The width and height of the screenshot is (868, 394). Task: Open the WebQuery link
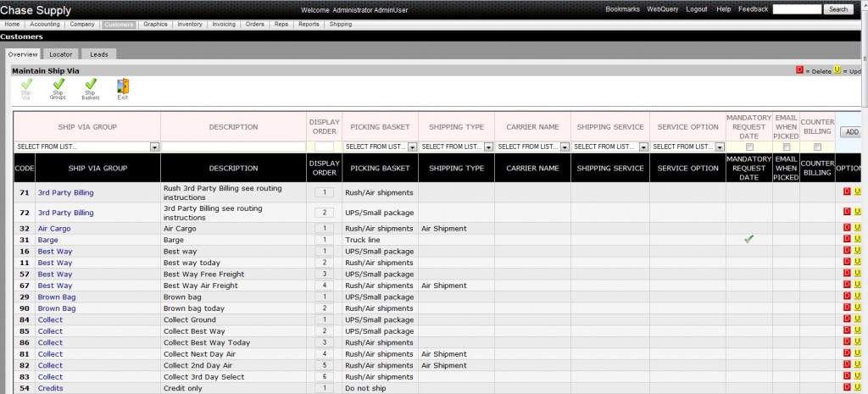(663, 9)
